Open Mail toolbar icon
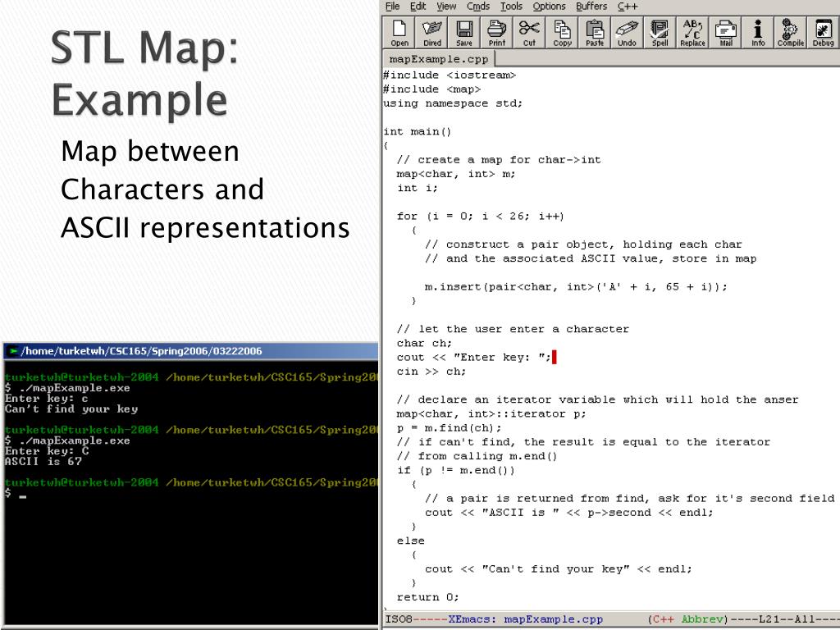This screenshot has width=840, height=630. pyautogui.click(x=725, y=33)
